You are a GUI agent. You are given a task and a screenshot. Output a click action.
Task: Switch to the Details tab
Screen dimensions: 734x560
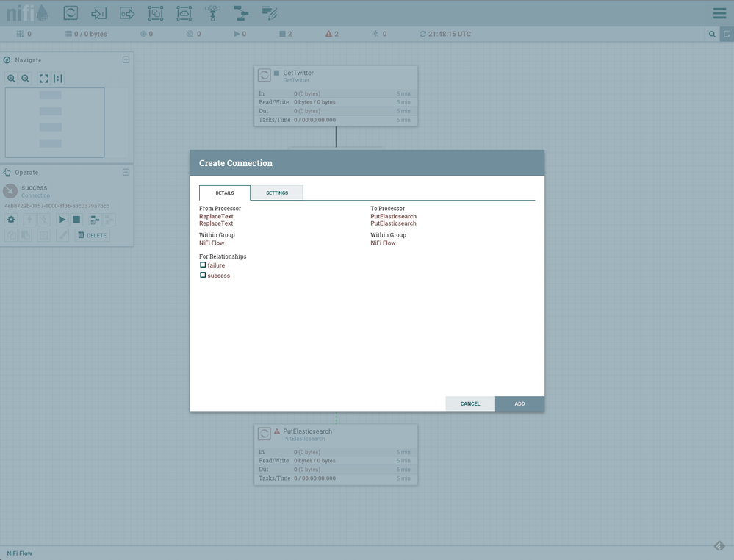(x=225, y=193)
